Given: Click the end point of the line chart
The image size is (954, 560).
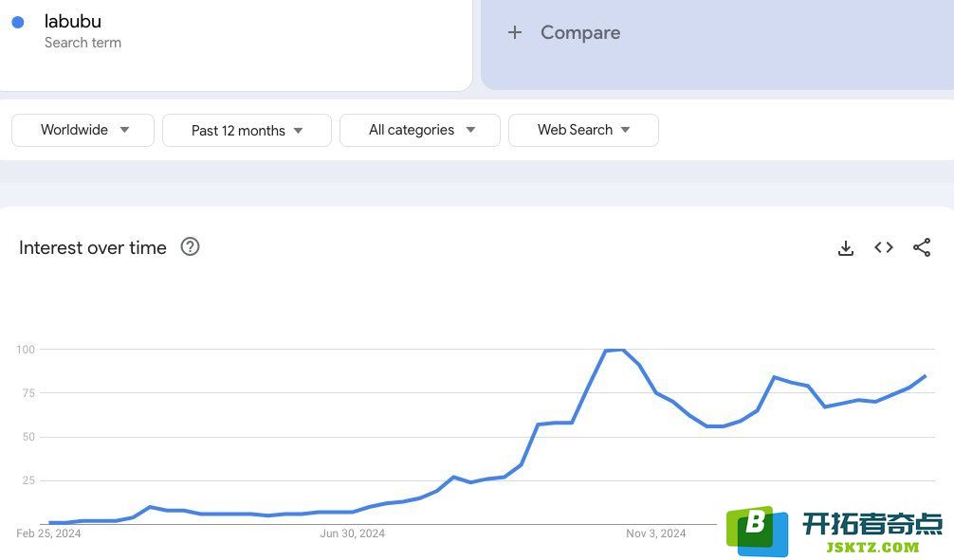Looking at the screenshot, I should click(925, 376).
